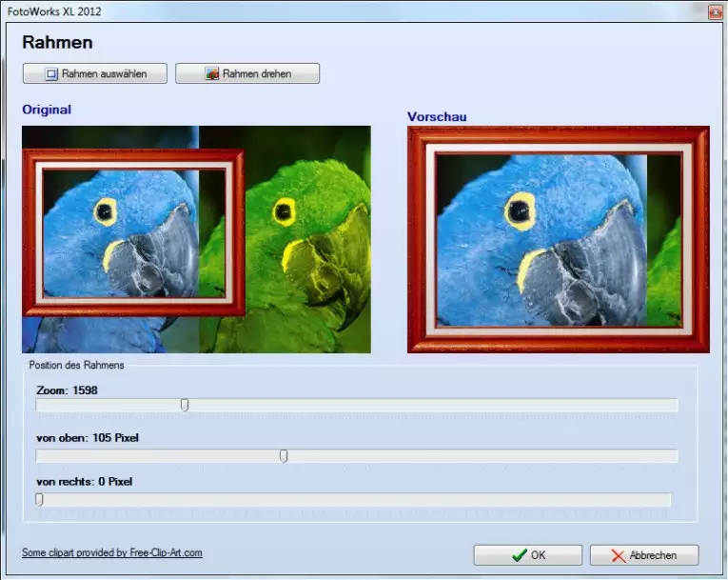Click the green checkmark icon on OK
This screenshot has height=580, width=728.
(519, 555)
